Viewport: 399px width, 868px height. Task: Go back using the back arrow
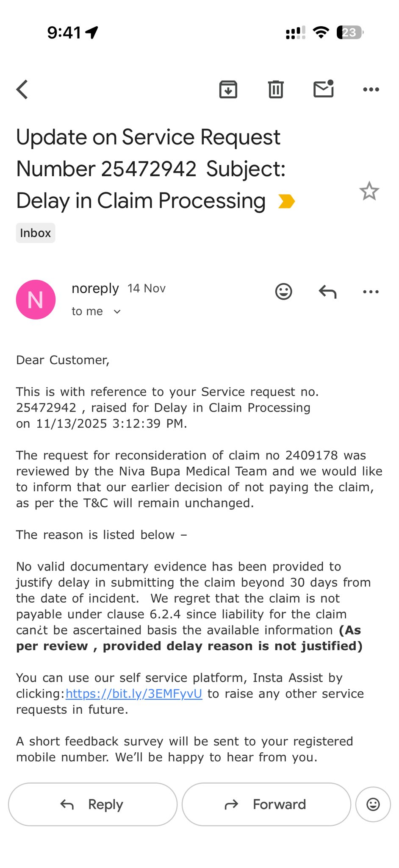click(22, 89)
